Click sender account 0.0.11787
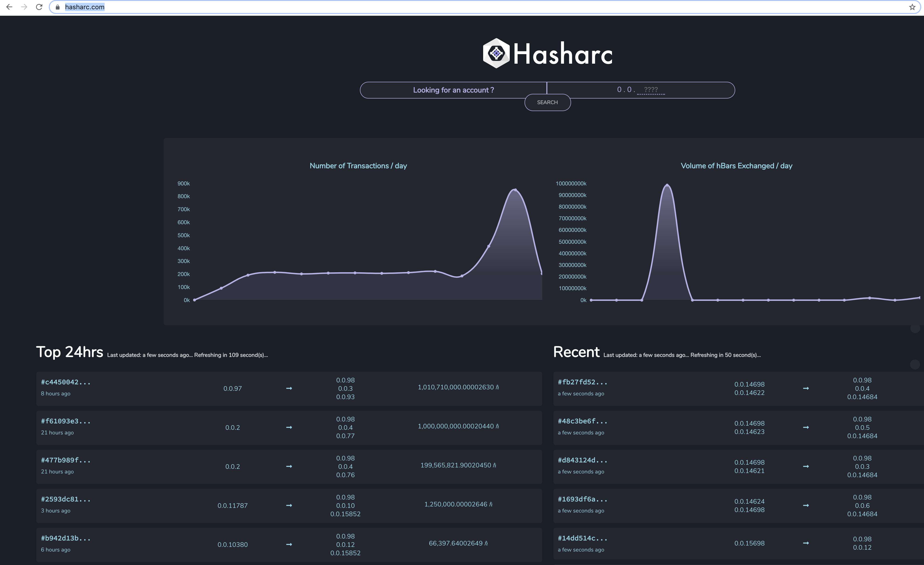924x565 pixels. coord(233,506)
